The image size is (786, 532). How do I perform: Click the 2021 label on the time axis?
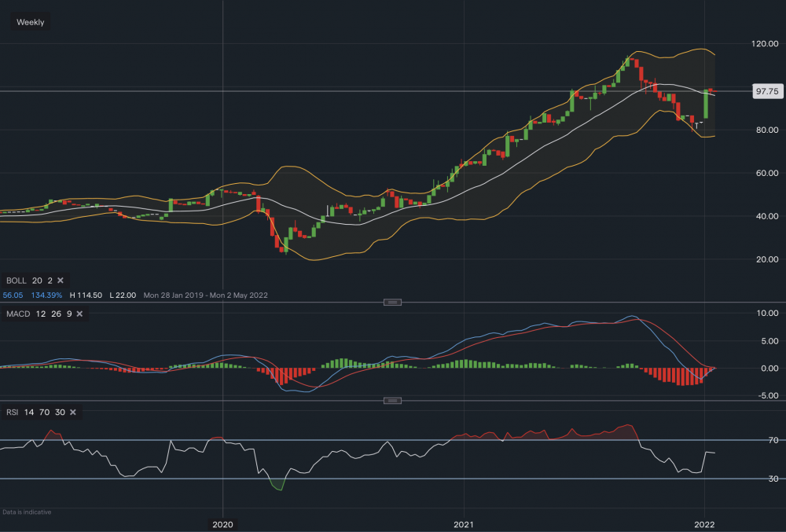[464, 524]
